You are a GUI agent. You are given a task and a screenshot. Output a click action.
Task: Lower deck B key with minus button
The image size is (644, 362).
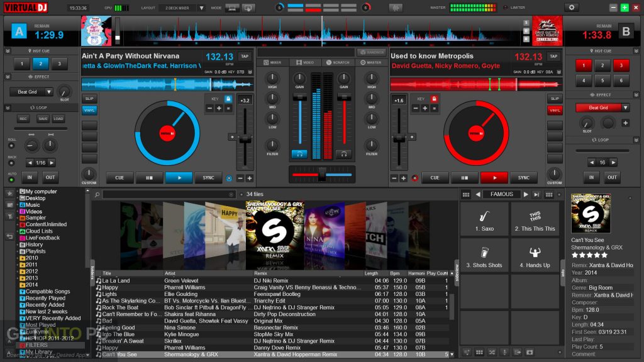coord(416,108)
